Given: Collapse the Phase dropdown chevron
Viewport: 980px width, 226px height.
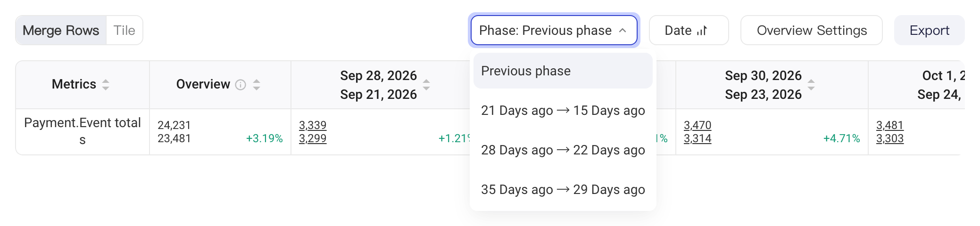Looking at the screenshot, I should (x=623, y=31).
